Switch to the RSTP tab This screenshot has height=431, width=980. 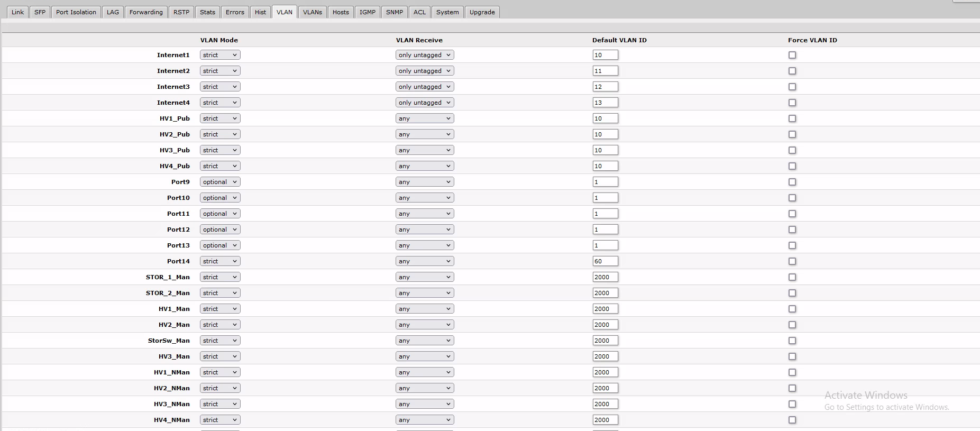point(181,12)
